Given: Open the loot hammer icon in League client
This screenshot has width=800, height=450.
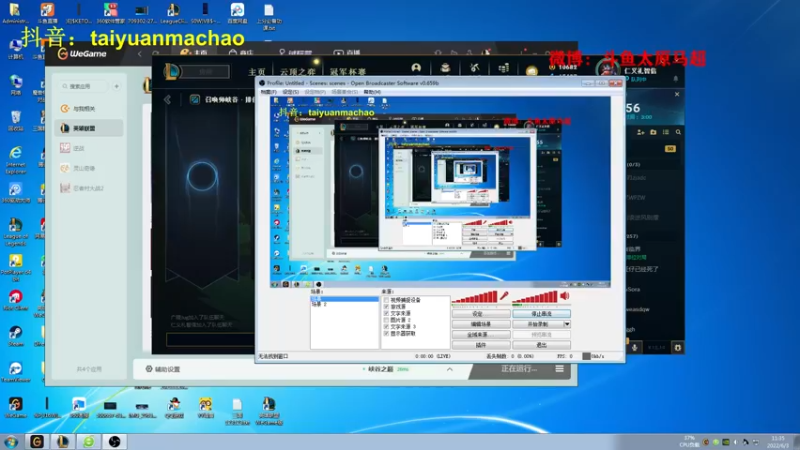Looking at the screenshot, I should click(474, 68).
